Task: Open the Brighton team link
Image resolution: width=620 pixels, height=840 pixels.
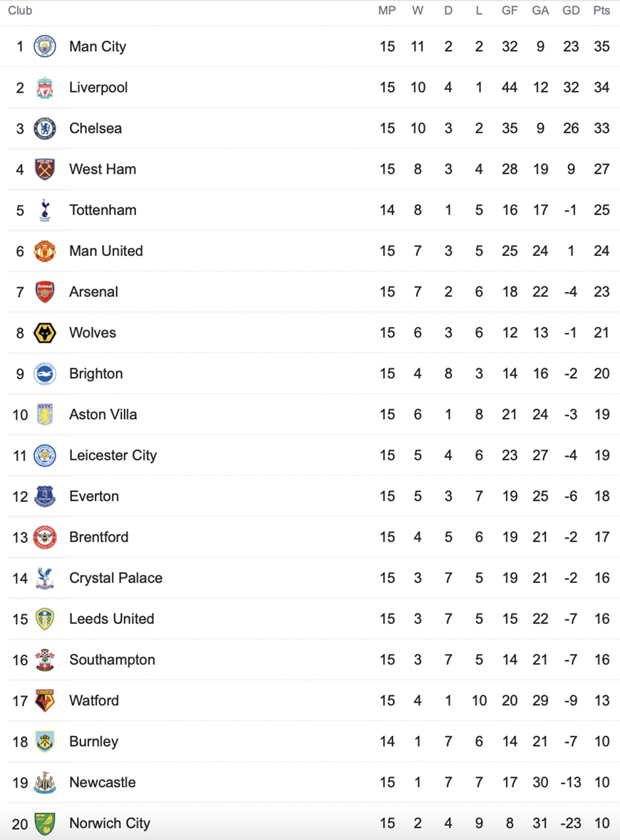Action: point(96,373)
